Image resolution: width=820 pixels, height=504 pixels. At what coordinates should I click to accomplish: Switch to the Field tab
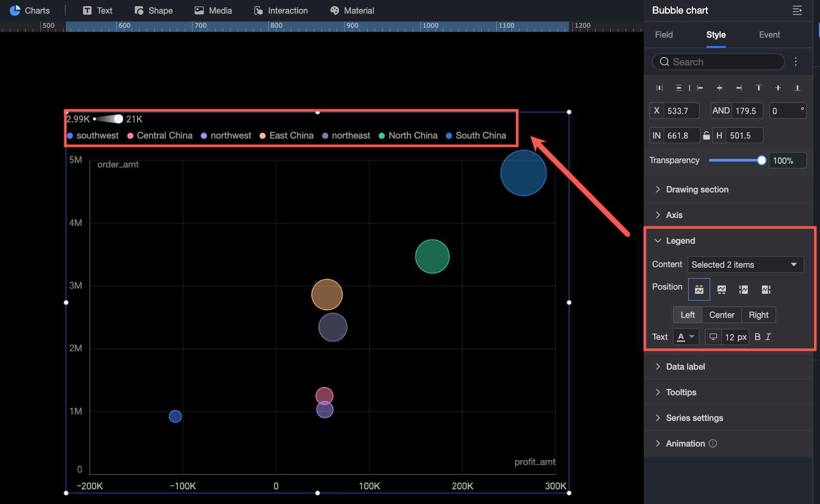(x=664, y=35)
